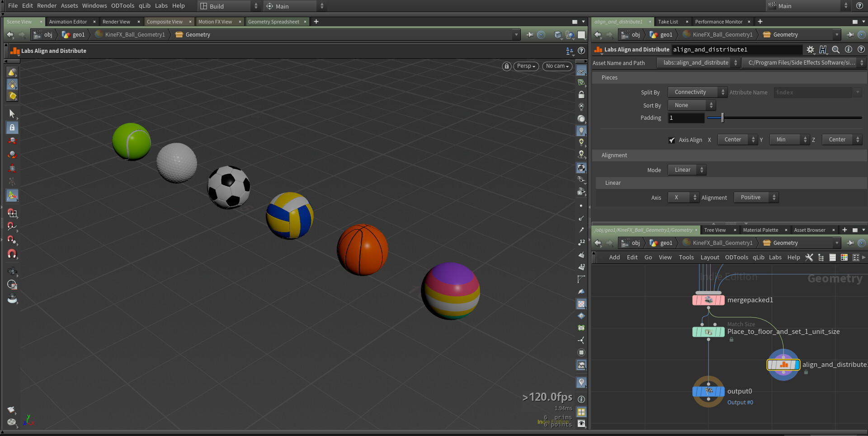The image size is (868, 436).
Task: Click the Padding slider handle
Action: point(722,118)
